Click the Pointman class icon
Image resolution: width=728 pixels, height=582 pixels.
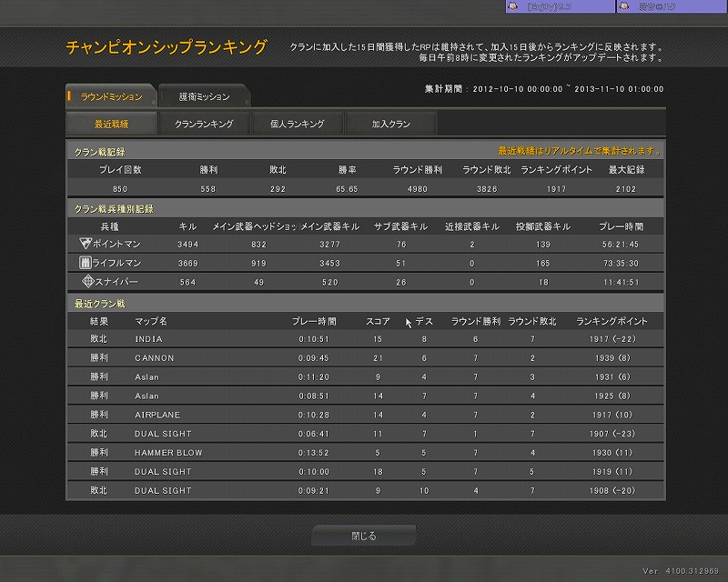coord(86,244)
